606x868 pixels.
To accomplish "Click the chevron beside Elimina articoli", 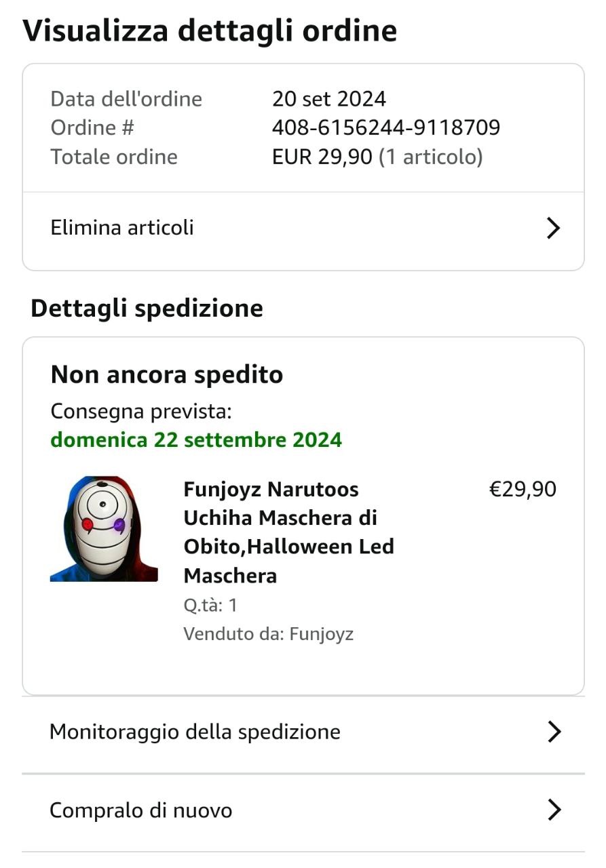I will click(x=554, y=229).
